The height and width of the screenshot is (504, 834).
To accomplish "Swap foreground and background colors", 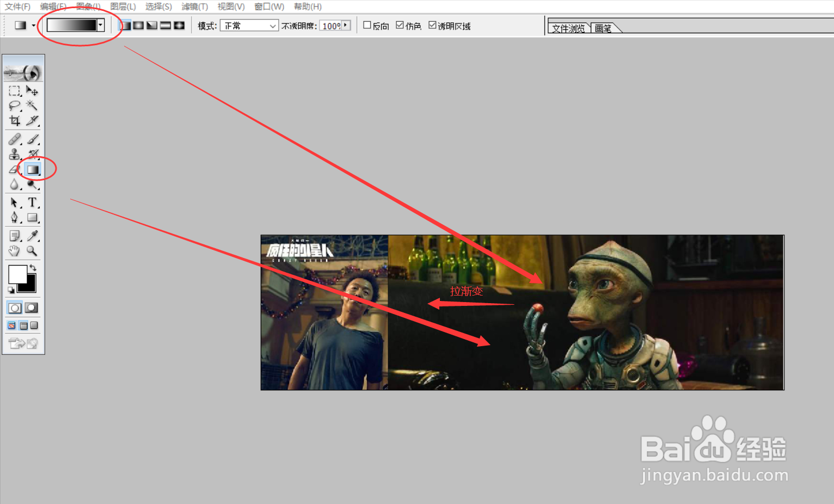I will (33, 267).
